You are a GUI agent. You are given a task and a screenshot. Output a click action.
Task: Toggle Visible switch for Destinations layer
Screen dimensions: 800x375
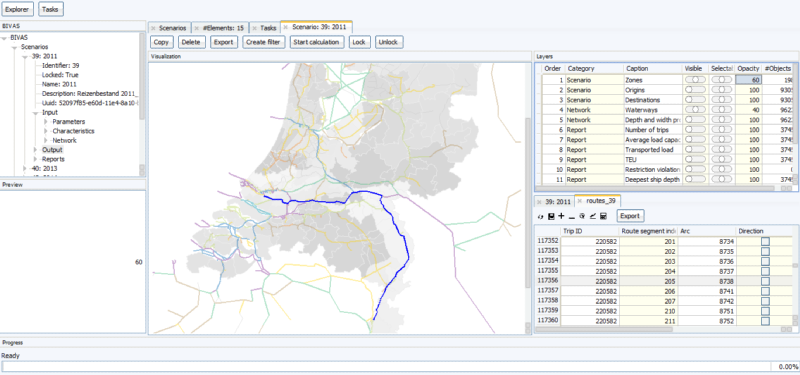tap(695, 100)
